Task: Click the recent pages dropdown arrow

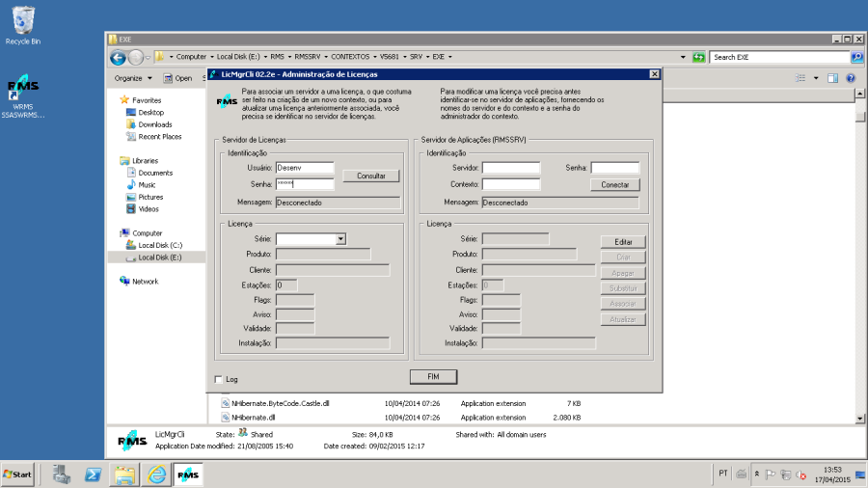Action: click(x=148, y=57)
